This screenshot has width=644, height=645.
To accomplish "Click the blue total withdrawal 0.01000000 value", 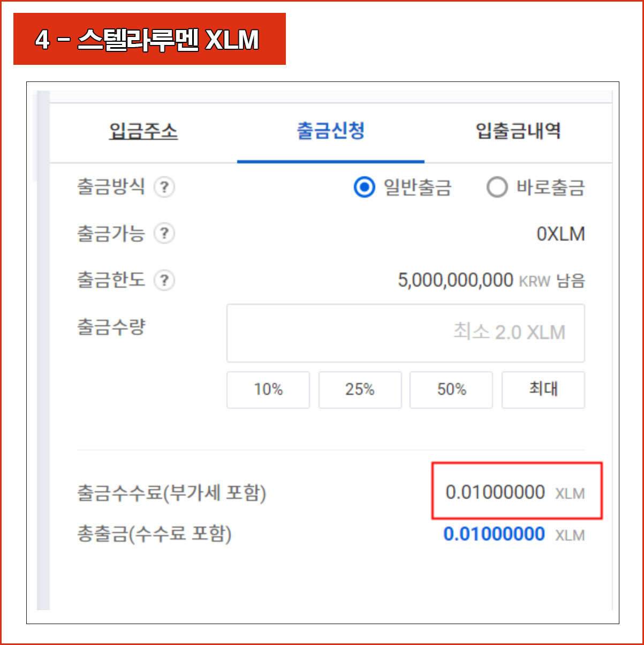I will [x=494, y=534].
